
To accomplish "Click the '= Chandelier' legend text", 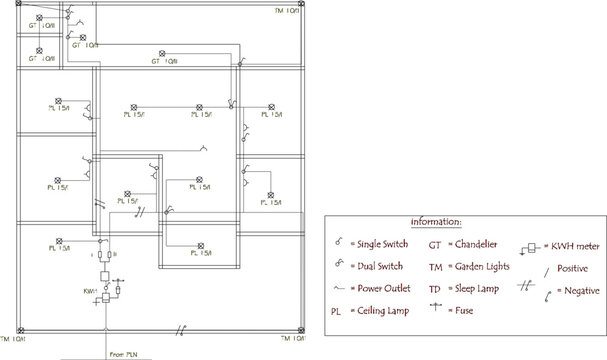I will click(x=473, y=244).
